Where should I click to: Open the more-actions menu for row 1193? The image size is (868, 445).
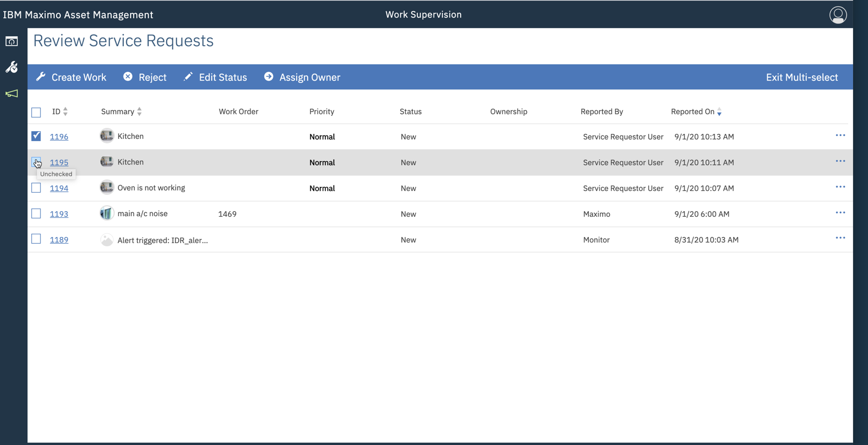[x=840, y=212]
